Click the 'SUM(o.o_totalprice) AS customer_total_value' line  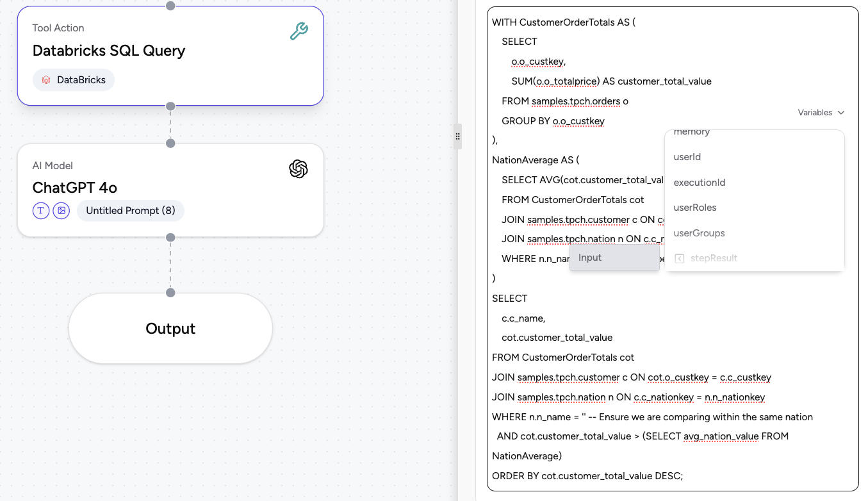[x=611, y=81]
